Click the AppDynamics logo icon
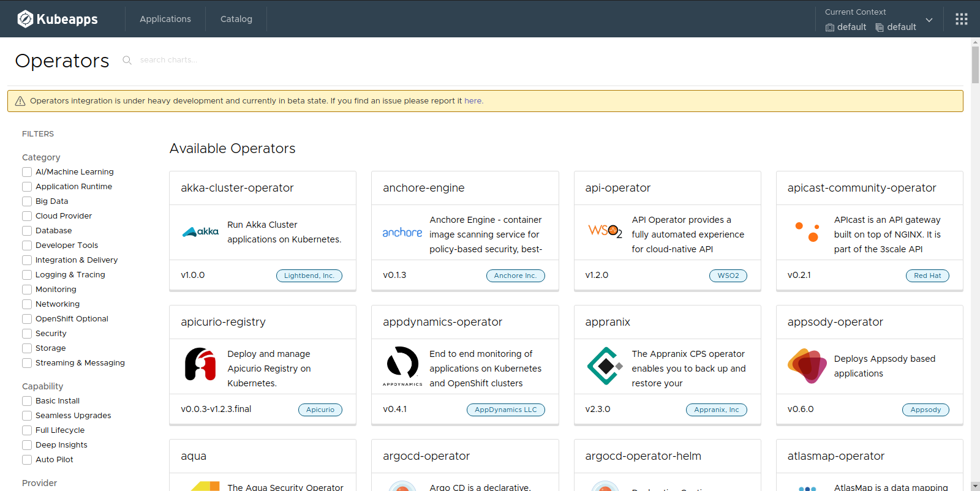 click(x=402, y=365)
